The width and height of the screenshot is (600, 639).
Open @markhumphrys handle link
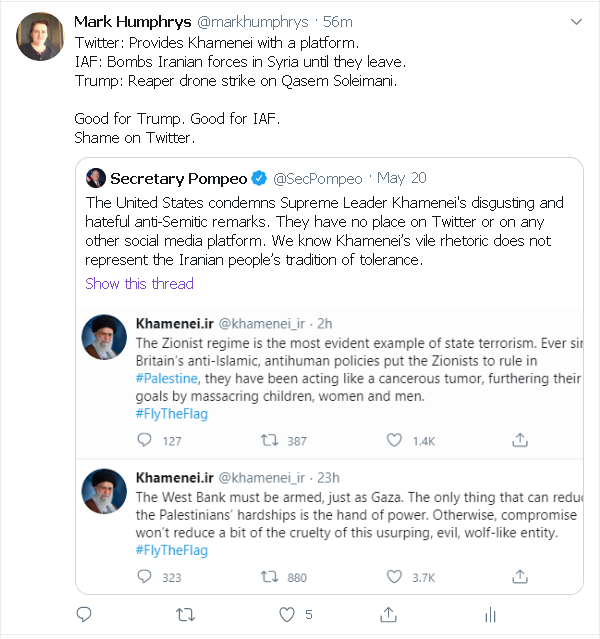[x=254, y=21]
